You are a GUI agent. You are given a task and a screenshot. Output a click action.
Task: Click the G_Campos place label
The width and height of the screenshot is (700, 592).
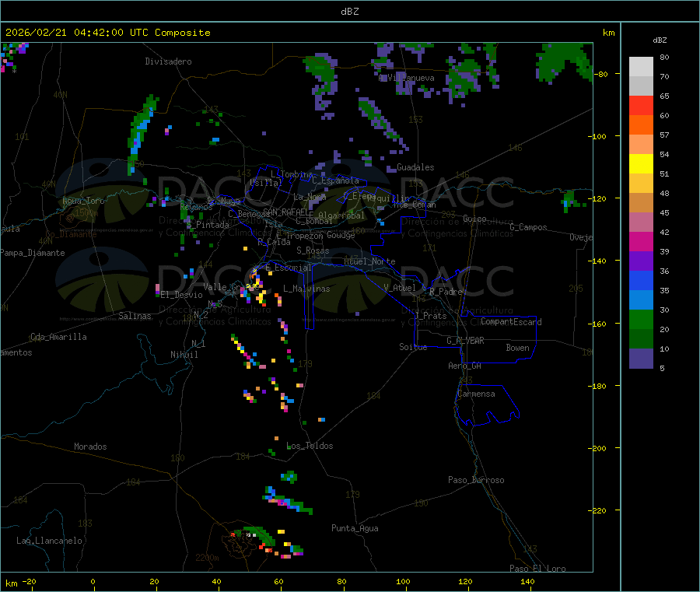click(x=529, y=227)
